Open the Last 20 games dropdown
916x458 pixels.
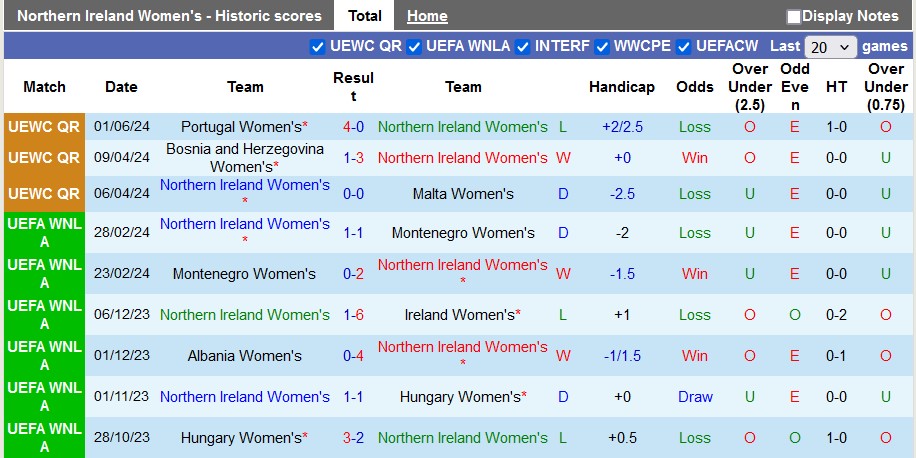click(830, 47)
